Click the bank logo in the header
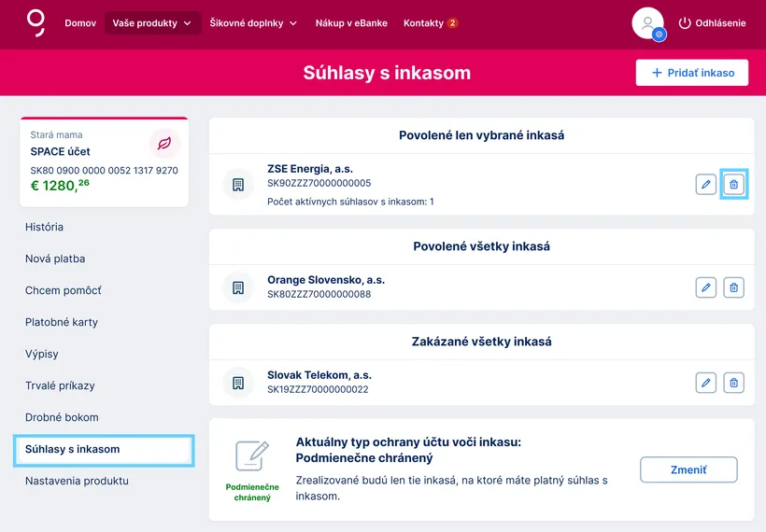This screenshot has height=532, width=766. [35, 22]
